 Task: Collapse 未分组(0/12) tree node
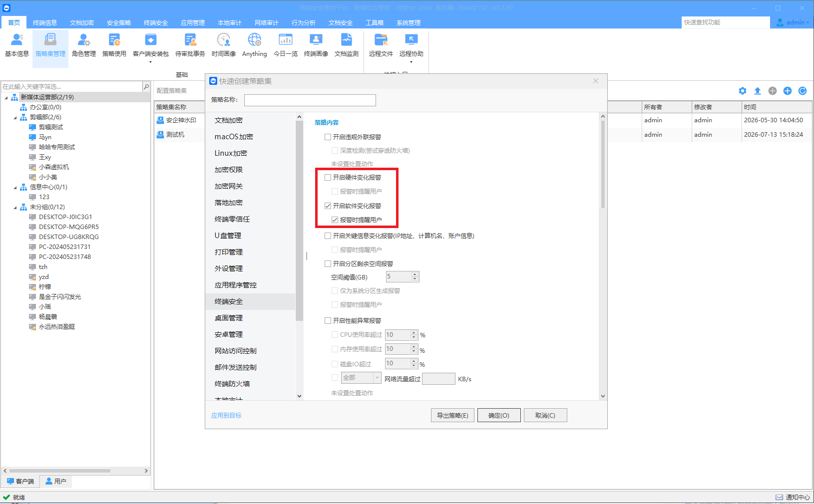pyautogui.click(x=15, y=207)
